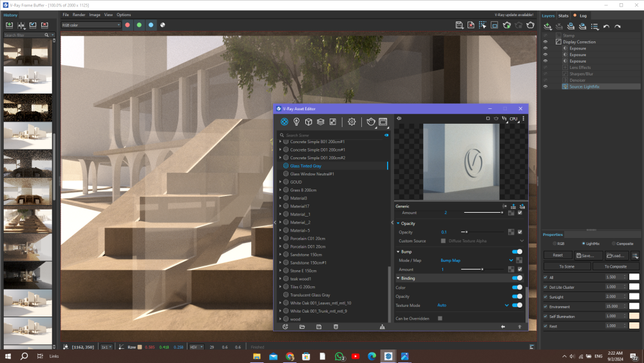The width and height of the screenshot is (644, 363).
Task: Click the render teapot icon in Asset Editor
Action: pos(371,121)
